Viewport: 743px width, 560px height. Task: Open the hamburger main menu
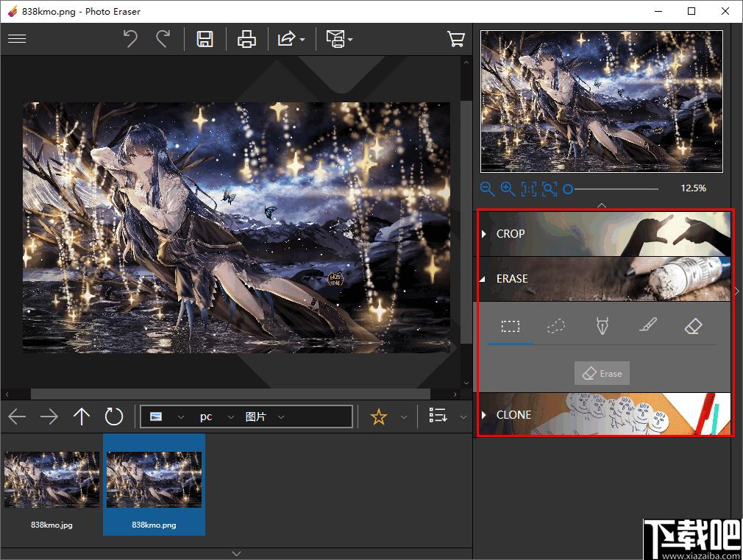[17, 39]
